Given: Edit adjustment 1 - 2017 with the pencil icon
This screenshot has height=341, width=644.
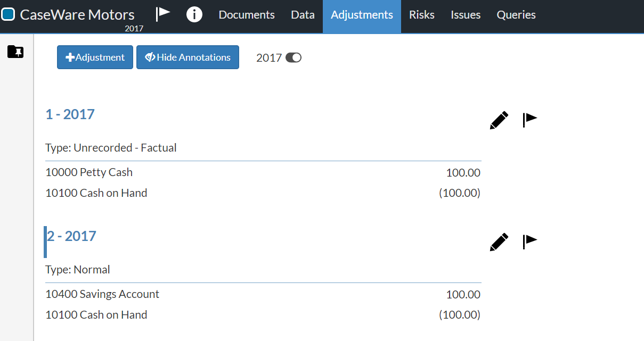Looking at the screenshot, I should coord(498,120).
